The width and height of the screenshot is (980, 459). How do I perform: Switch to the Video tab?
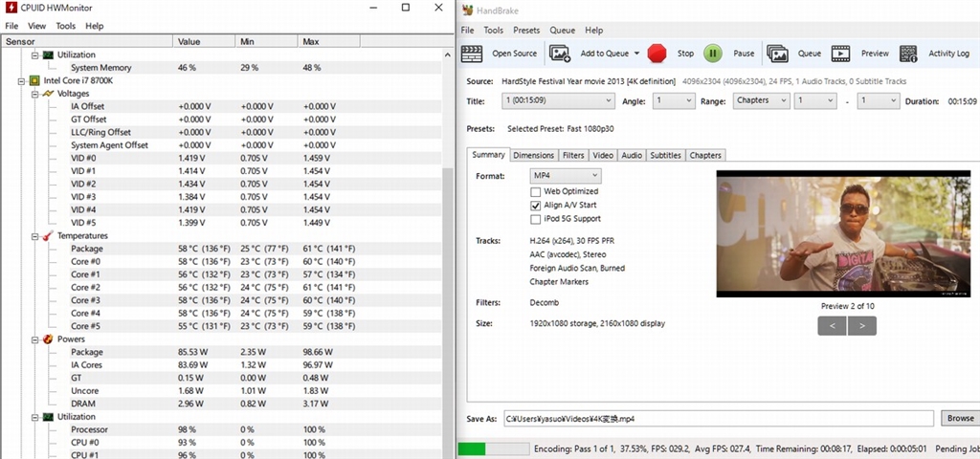click(x=602, y=155)
